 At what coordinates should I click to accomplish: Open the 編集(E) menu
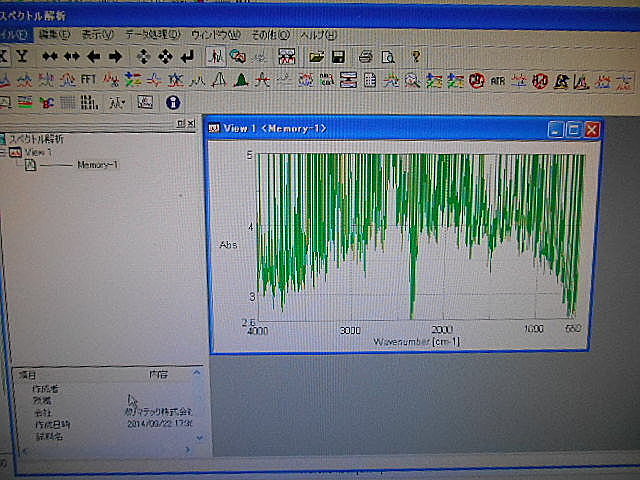point(54,35)
